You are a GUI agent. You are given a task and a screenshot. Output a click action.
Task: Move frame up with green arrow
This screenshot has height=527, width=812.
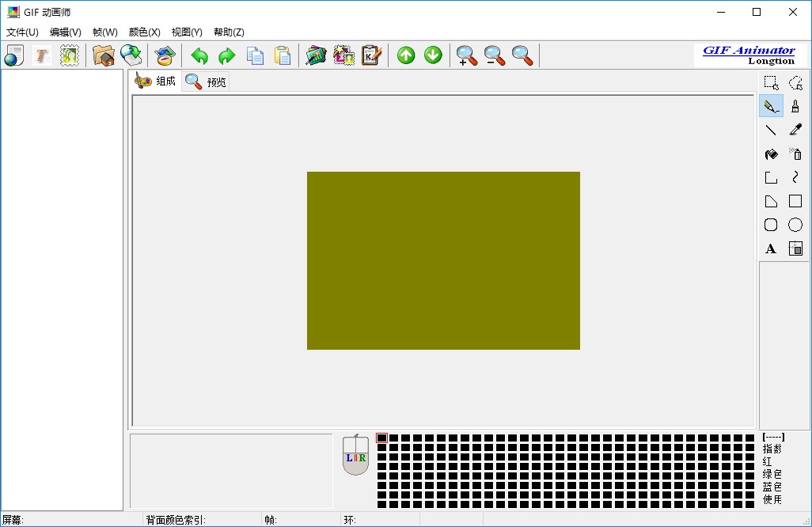point(406,55)
